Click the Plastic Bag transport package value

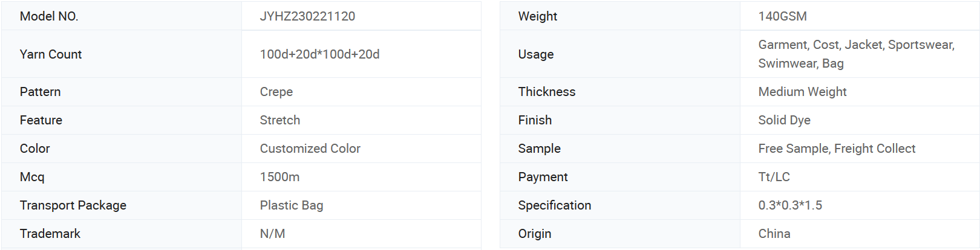tap(292, 205)
